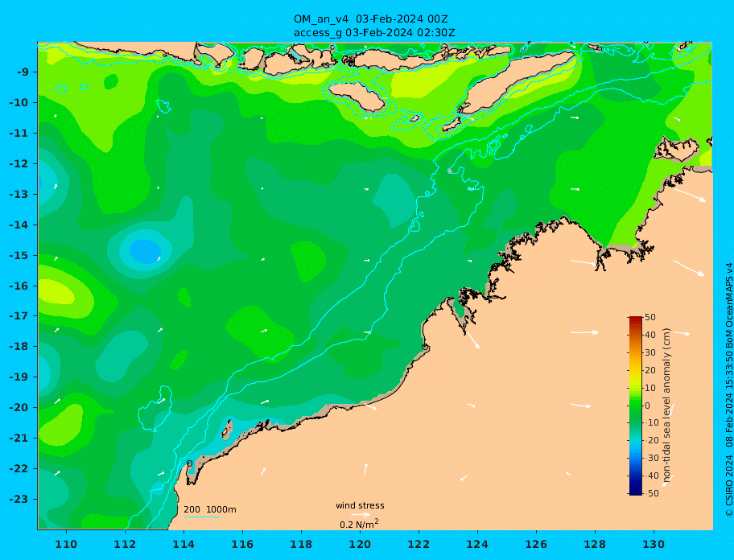The image size is (734, 560).
Task: Click the green zero-level band on colorbar
Action: click(x=635, y=403)
